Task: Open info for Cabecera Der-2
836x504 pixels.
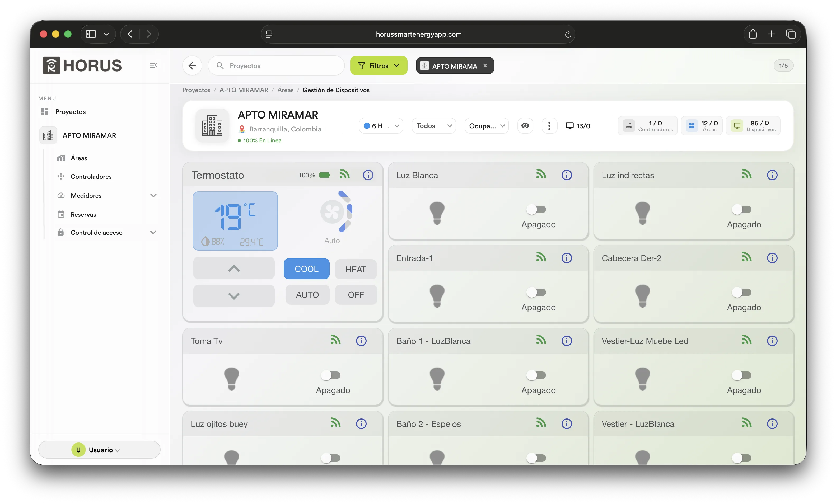Action: pos(772,258)
